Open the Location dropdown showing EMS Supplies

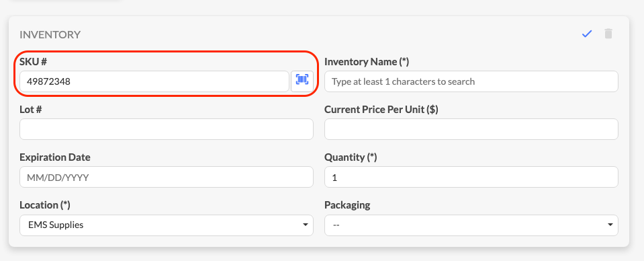(x=167, y=225)
